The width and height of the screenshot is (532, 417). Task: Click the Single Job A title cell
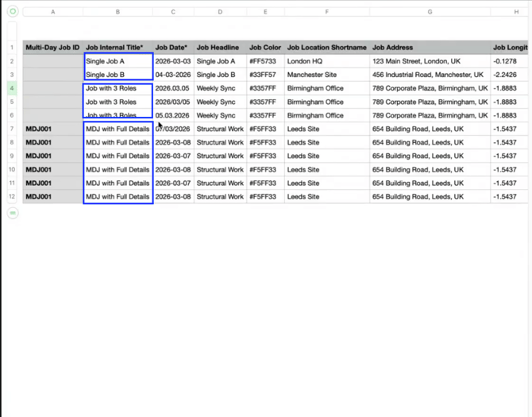(118, 61)
